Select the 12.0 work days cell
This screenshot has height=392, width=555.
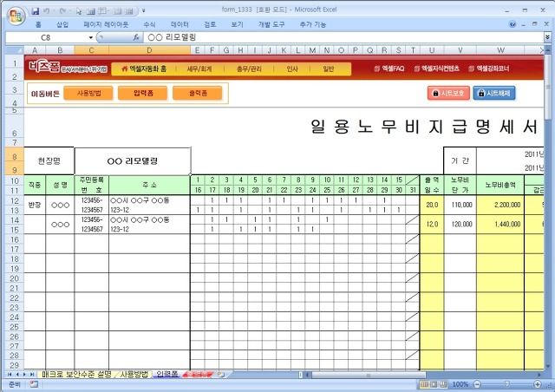pyautogui.click(x=432, y=224)
